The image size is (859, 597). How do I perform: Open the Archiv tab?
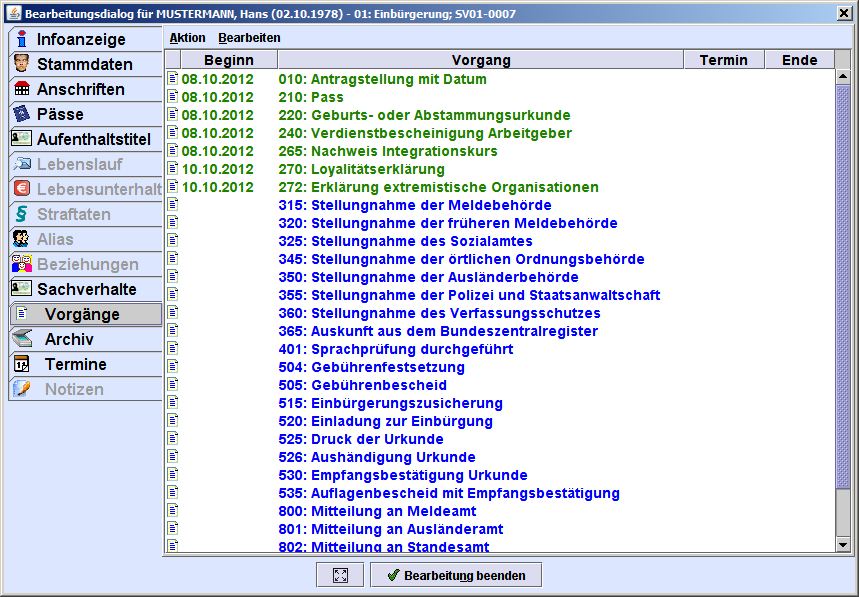click(86, 339)
